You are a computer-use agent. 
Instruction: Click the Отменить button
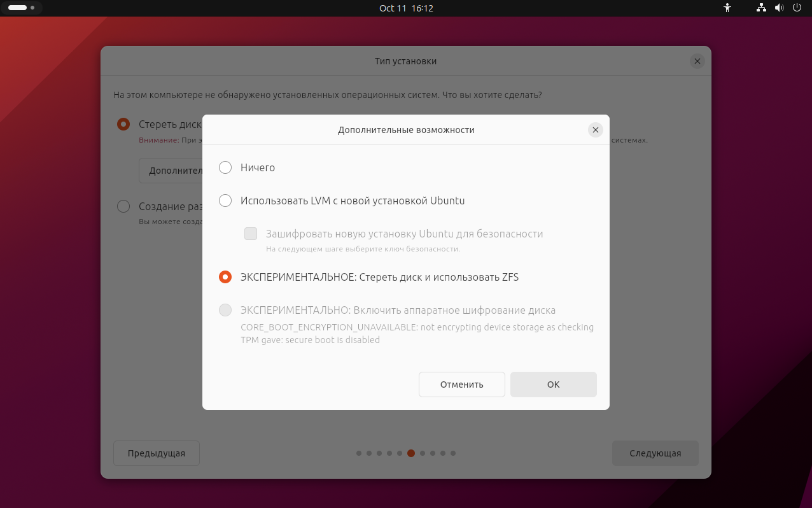click(462, 385)
